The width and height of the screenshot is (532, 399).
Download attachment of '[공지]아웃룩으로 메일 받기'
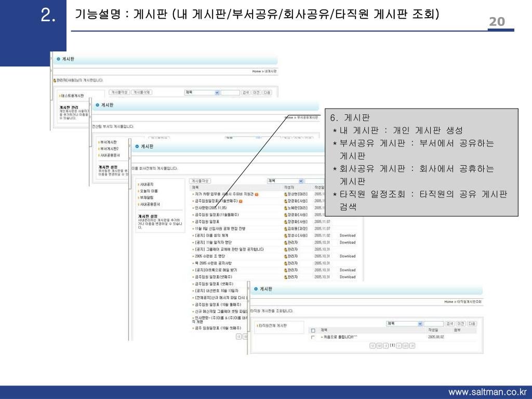click(x=348, y=270)
